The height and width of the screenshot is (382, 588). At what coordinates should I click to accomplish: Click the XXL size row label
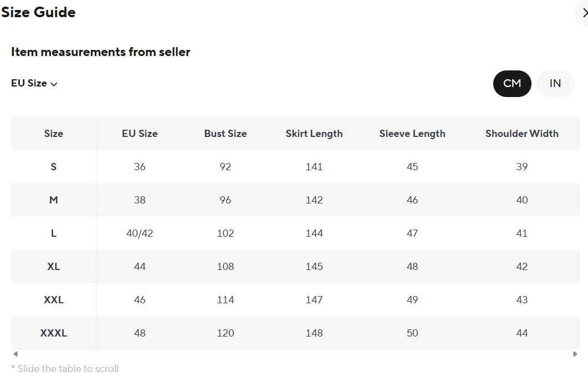pos(54,300)
